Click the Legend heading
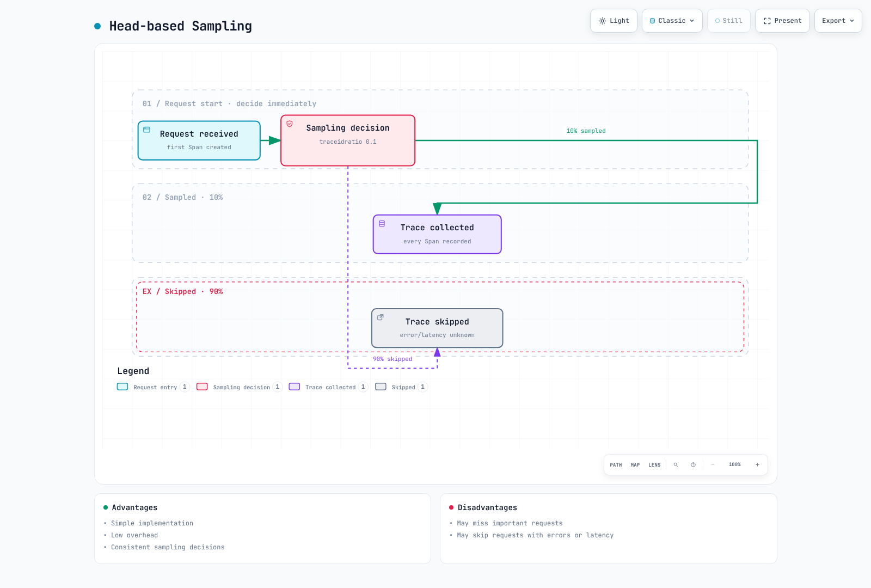Viewport: 871px width, 588px height. tap(133, 371)
